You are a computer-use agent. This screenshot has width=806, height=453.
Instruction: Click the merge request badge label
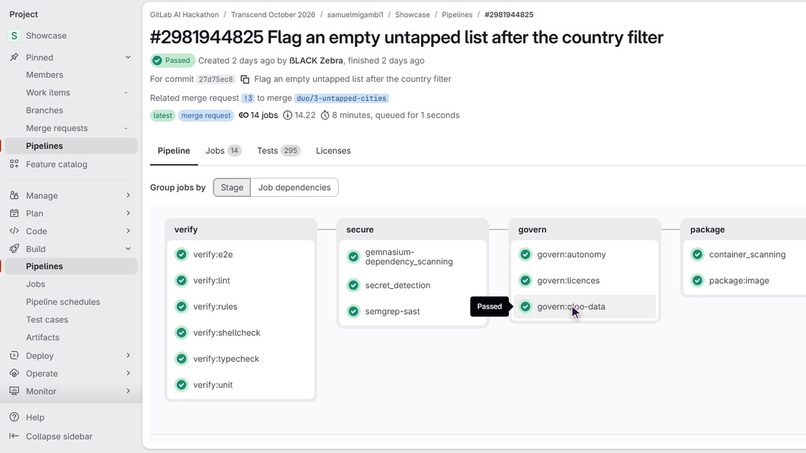[206, 115]
